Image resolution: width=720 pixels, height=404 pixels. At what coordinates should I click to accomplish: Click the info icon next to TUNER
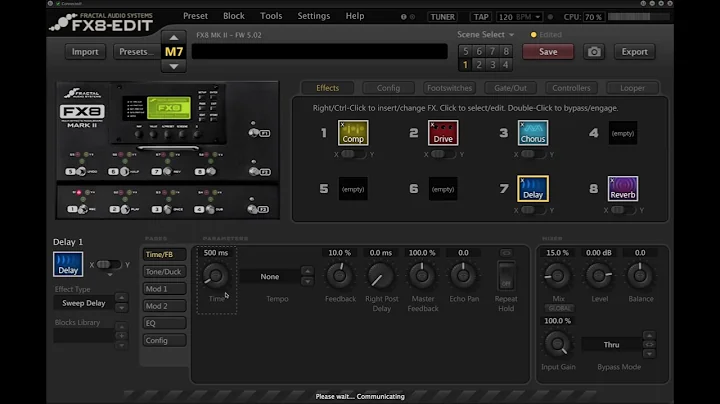click(404, 17)
